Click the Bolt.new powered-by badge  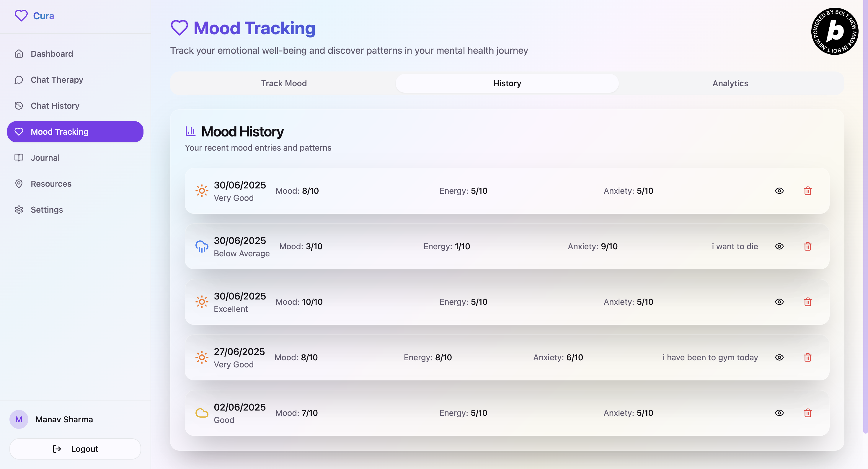click(x=834, y=31)
